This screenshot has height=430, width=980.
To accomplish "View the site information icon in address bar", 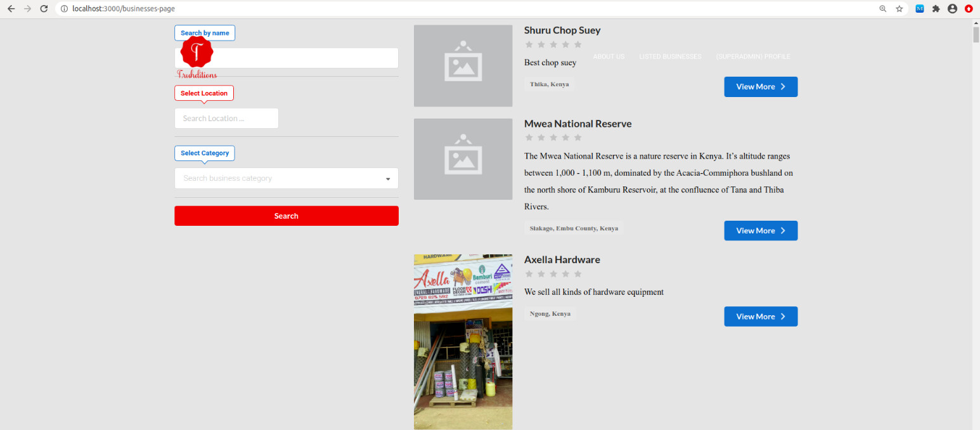I will pos(65,9).
